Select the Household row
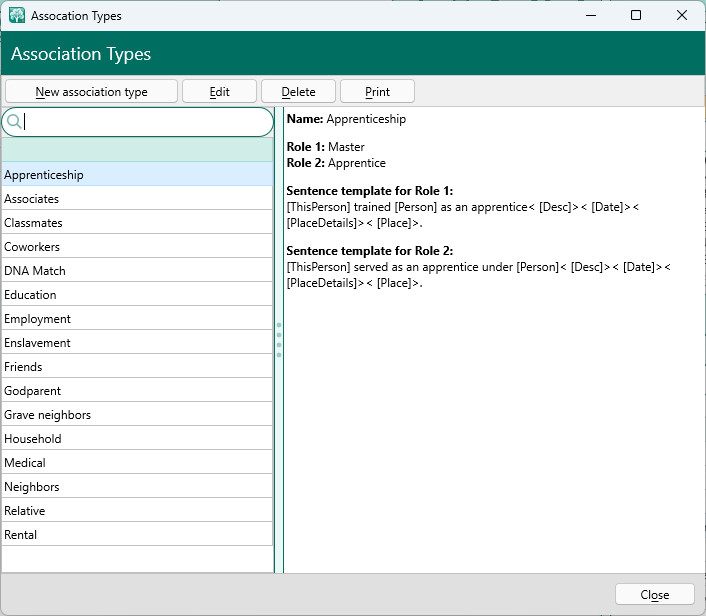Image resolution: width=706 pixels, height=616 pixels. pyautogui.click(x=137, y=439)
